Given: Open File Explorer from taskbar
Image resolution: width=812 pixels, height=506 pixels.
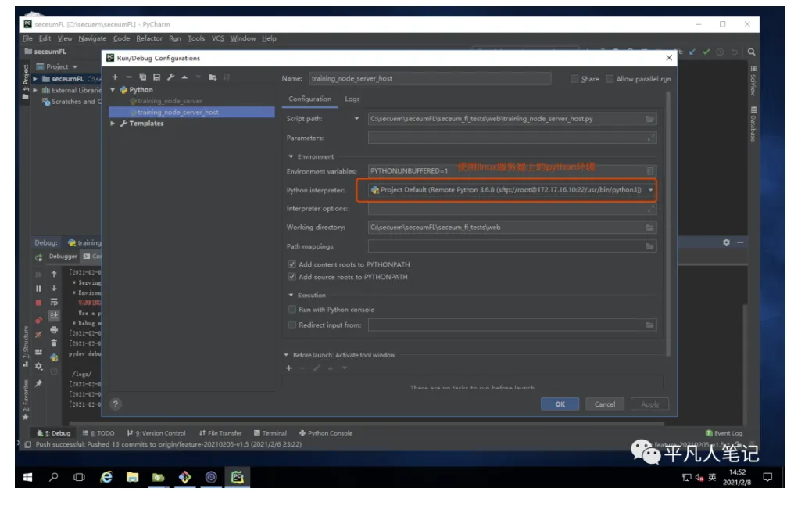Looking at the screenshot, I should [x=133, y=477].
